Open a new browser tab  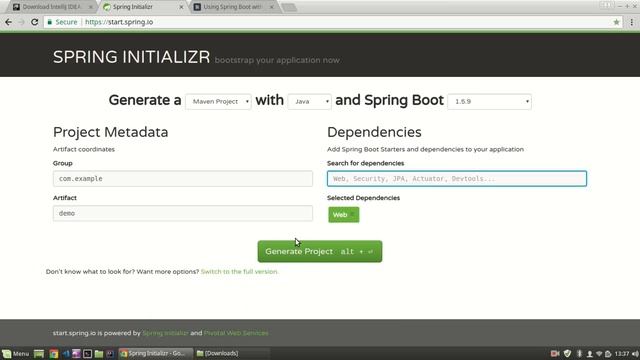click(289, 7)
